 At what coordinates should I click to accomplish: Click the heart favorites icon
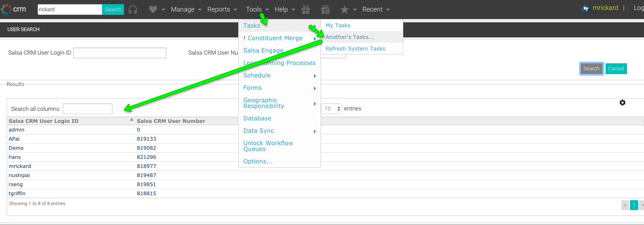pyautogui.click(x=153, y=10)
